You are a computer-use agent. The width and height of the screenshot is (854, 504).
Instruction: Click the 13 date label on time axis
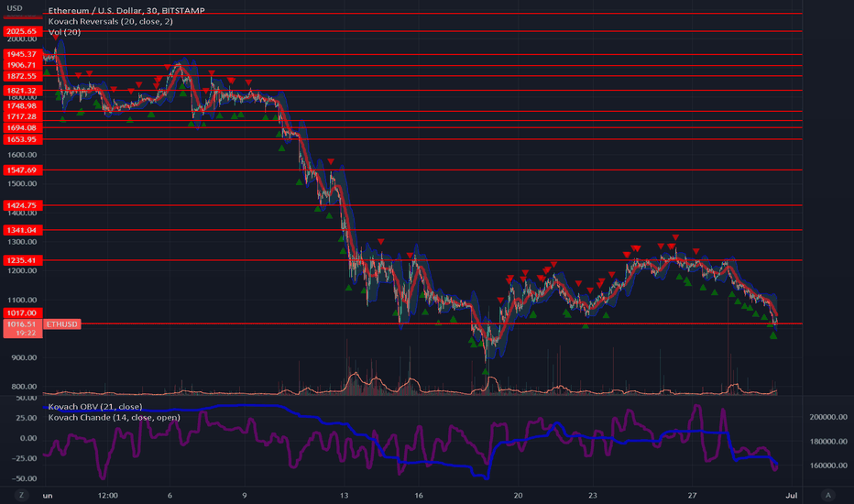click(344, 495)
